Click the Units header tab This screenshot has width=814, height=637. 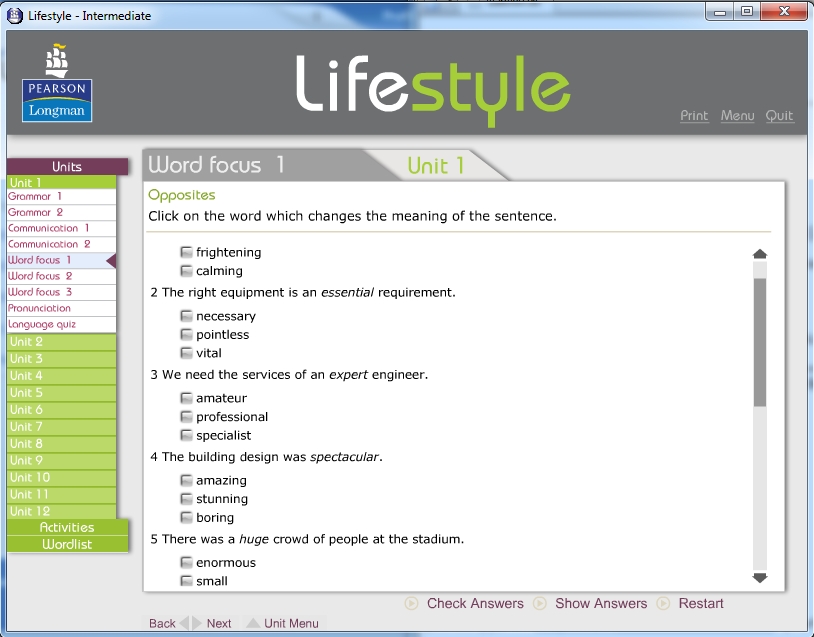coord(67,167)
